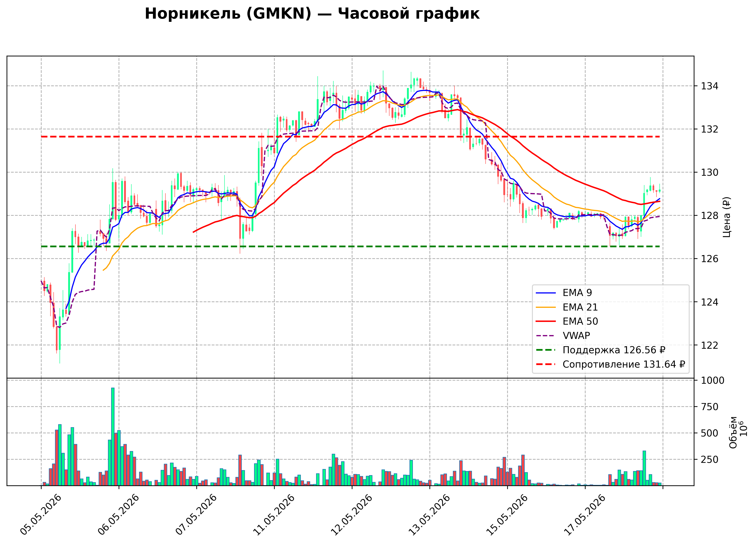Click the purple dashed VWAP sample in legend
Viewport: 756px width, 544px height.
546,336
